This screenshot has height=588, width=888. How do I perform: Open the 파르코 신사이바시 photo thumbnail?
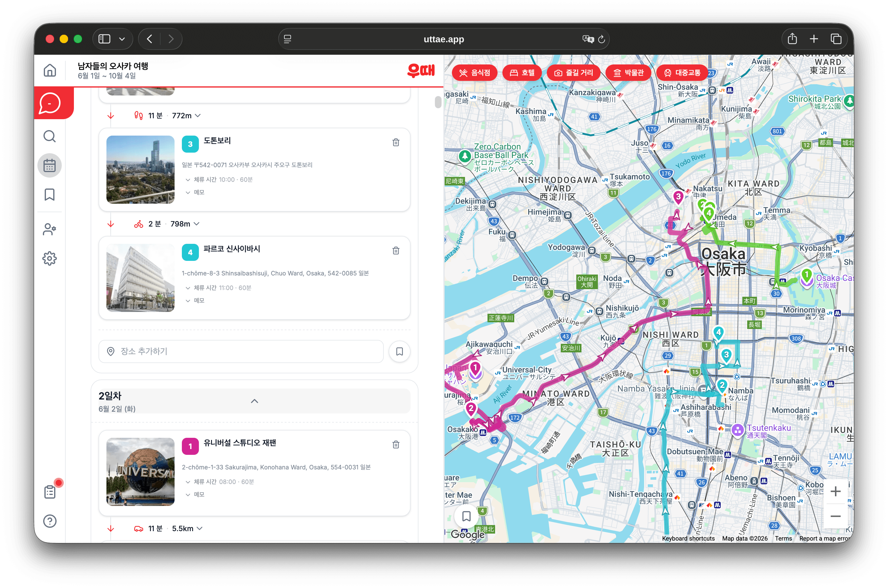pyautogui.click(x=140, y=278)
